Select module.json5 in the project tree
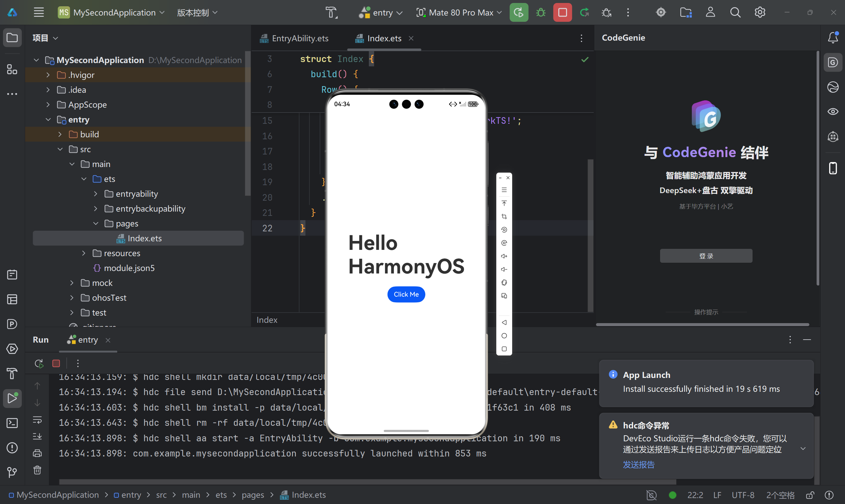This screenshot has width=845, height=504. click(129, 268)
